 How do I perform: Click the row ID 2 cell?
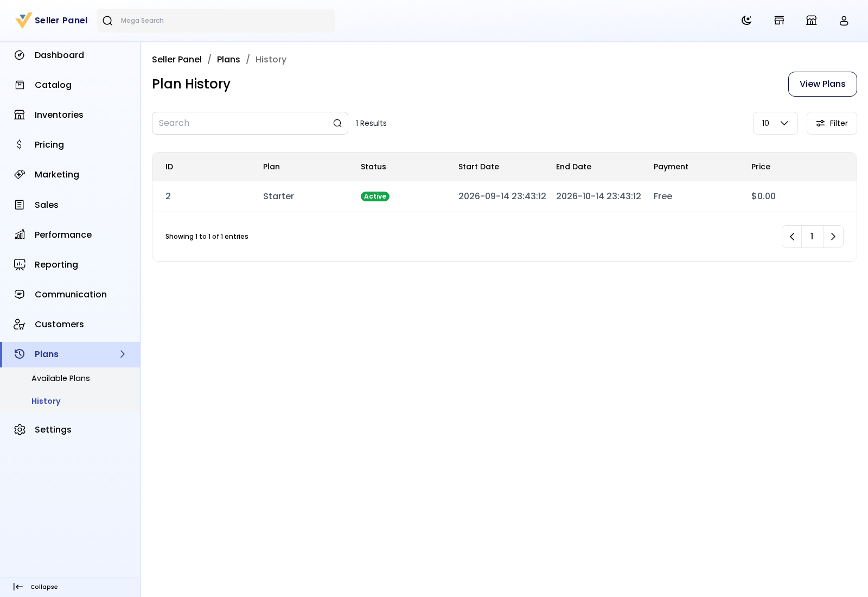(x=168, y=196)
